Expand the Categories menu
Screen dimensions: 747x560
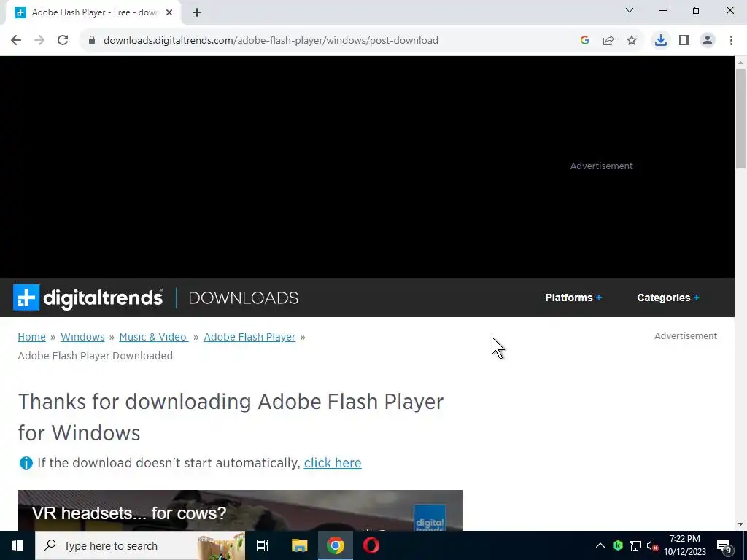[668, 297]
